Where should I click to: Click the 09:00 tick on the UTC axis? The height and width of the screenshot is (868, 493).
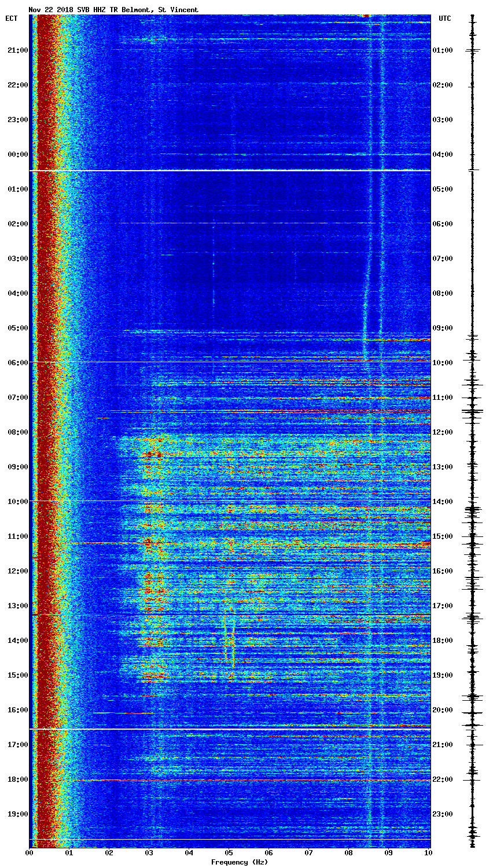click(443, 328)
